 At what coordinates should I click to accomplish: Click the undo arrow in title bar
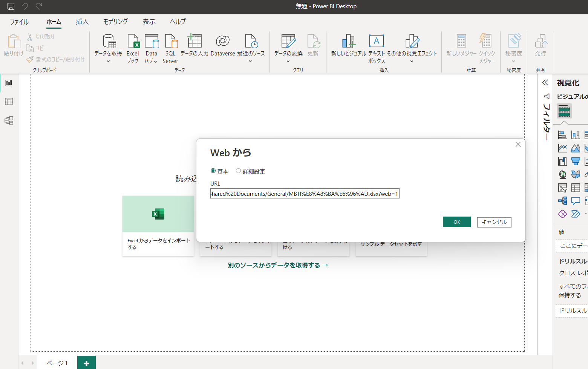[x=25, y=6]
